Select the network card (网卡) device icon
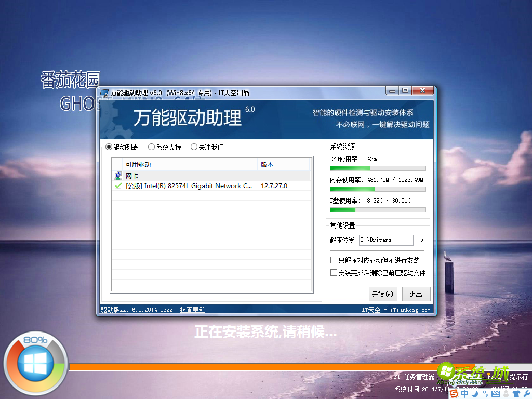The height and width of the screenshot is (399, 532). click(118, 176)
